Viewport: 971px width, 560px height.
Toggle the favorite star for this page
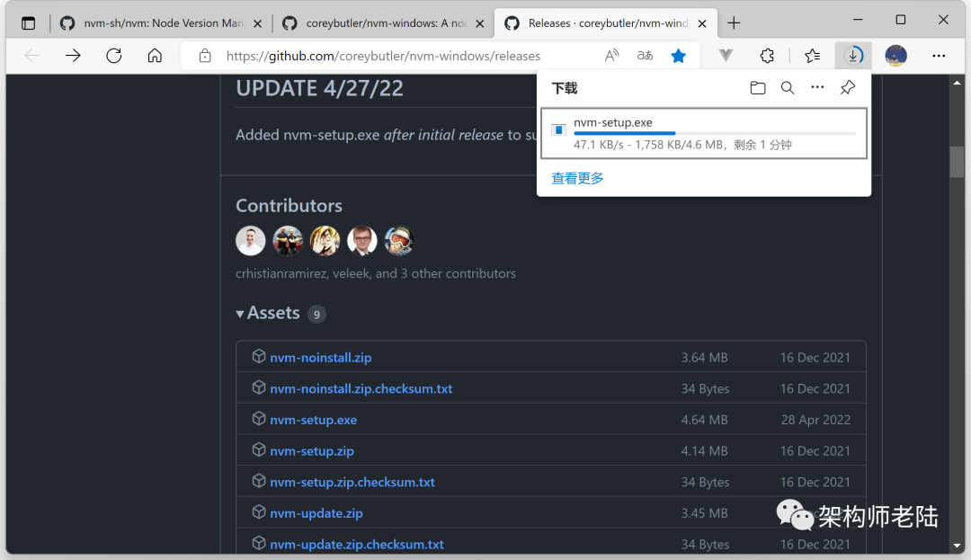tap(679, 56)
